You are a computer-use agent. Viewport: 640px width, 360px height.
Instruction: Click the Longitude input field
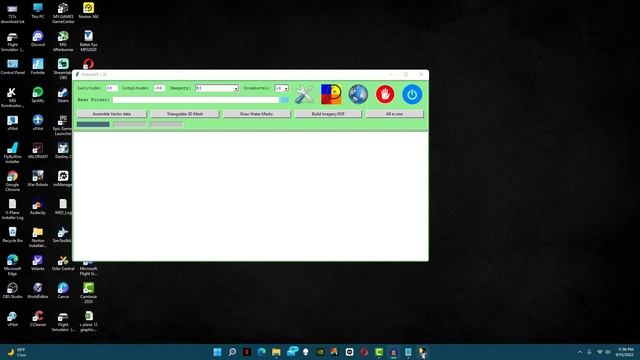click(x=159, y=88)
